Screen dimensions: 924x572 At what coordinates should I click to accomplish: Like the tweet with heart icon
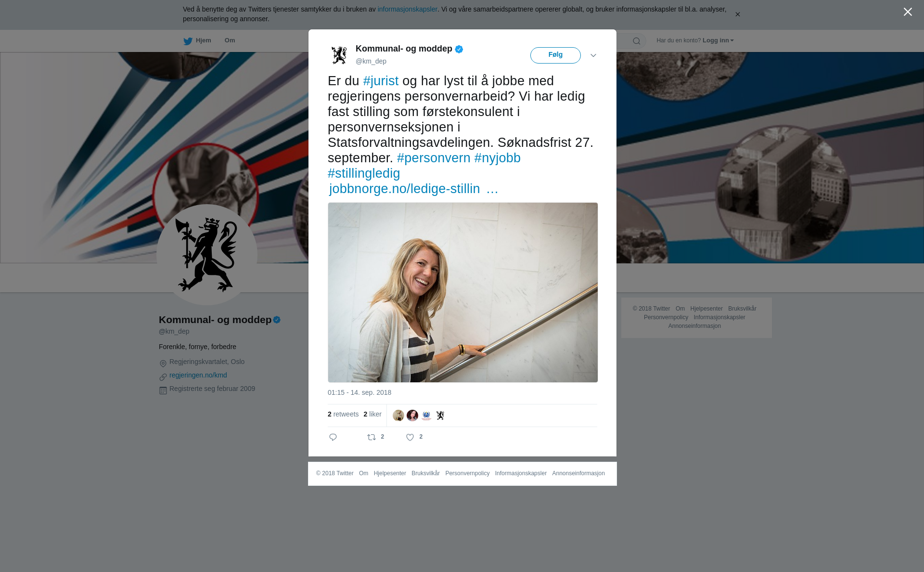[410, 437]
